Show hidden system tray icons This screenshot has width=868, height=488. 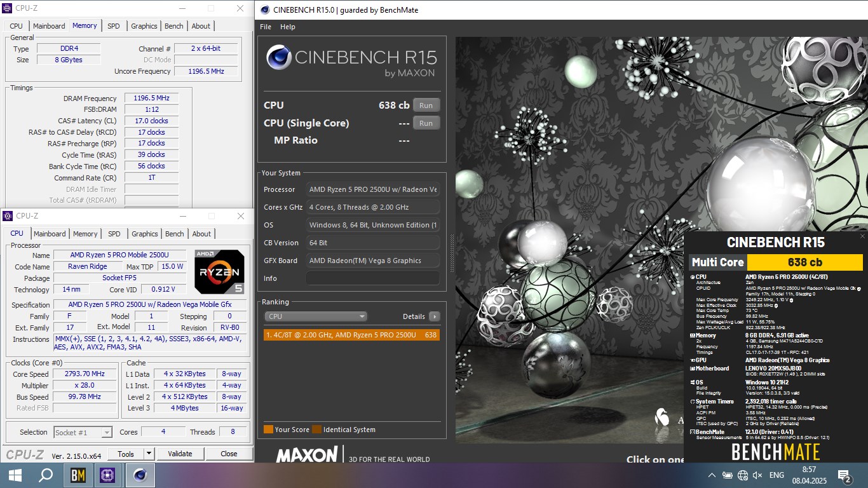pos(712,475)
